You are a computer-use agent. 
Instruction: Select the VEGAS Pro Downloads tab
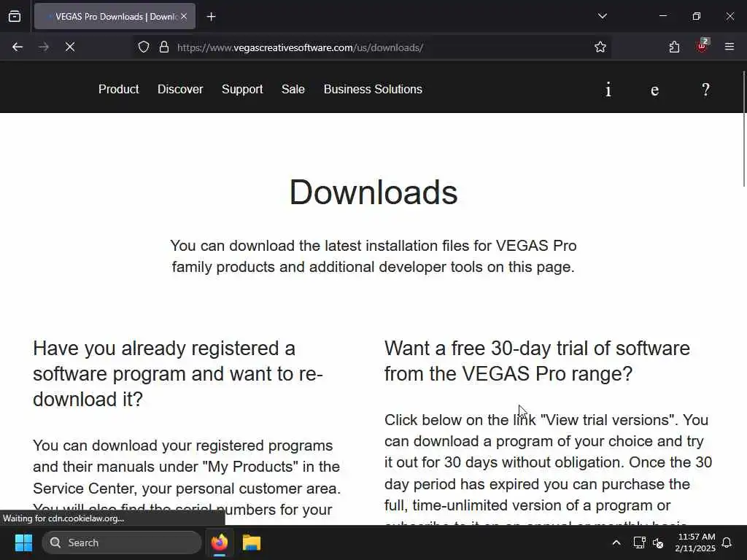115,17
